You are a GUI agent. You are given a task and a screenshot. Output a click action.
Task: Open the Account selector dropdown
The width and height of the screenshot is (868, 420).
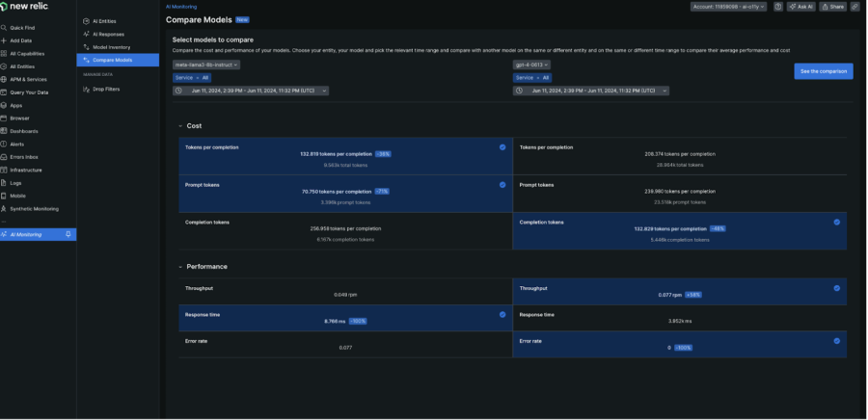pyautogui.click(x=729, y=7)
